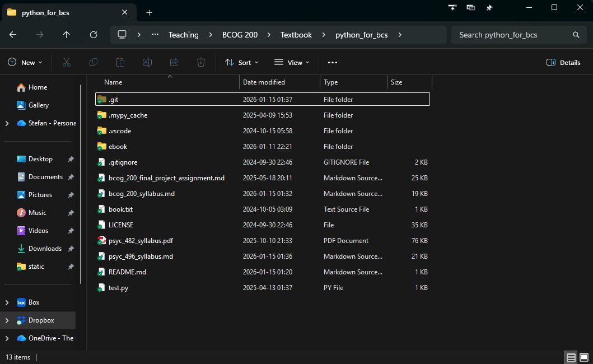Select the Rename icon in the toolbar

(147, 62)
